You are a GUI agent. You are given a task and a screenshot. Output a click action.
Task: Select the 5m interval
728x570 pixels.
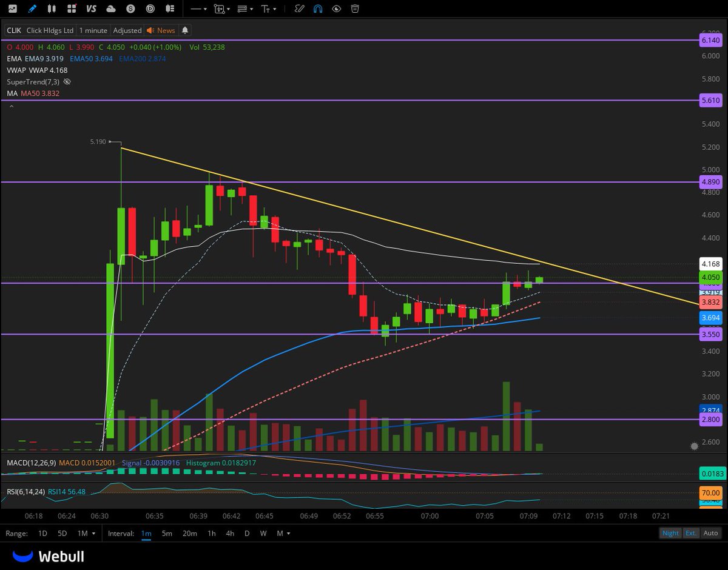point(167,534)
